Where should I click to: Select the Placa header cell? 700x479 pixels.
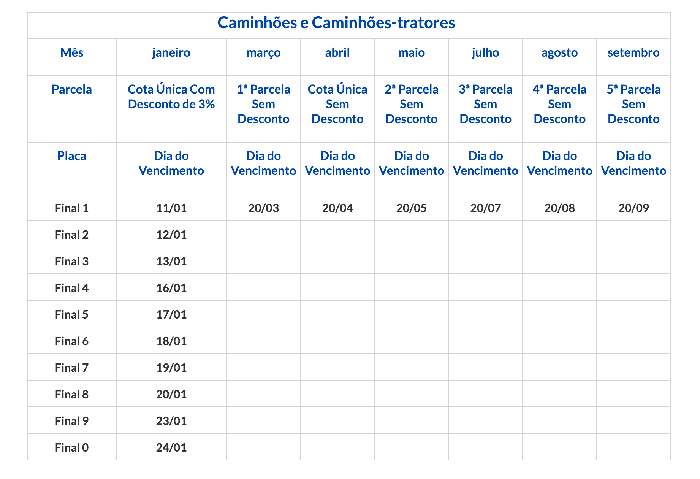(71, 156)
